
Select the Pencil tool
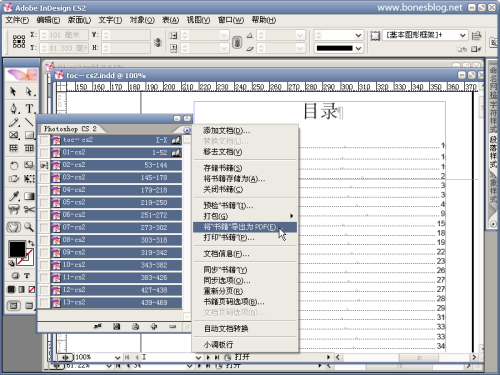[13, 122]
